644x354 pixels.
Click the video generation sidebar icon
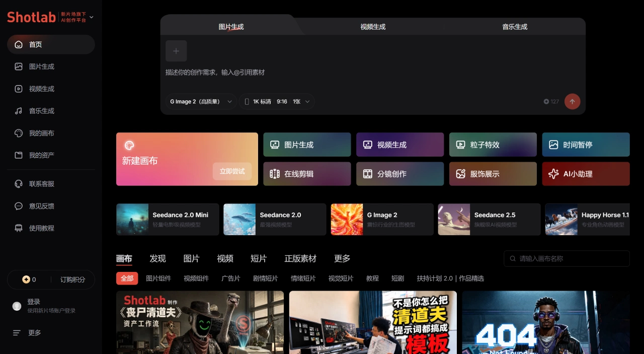click(x=19, y=89)
